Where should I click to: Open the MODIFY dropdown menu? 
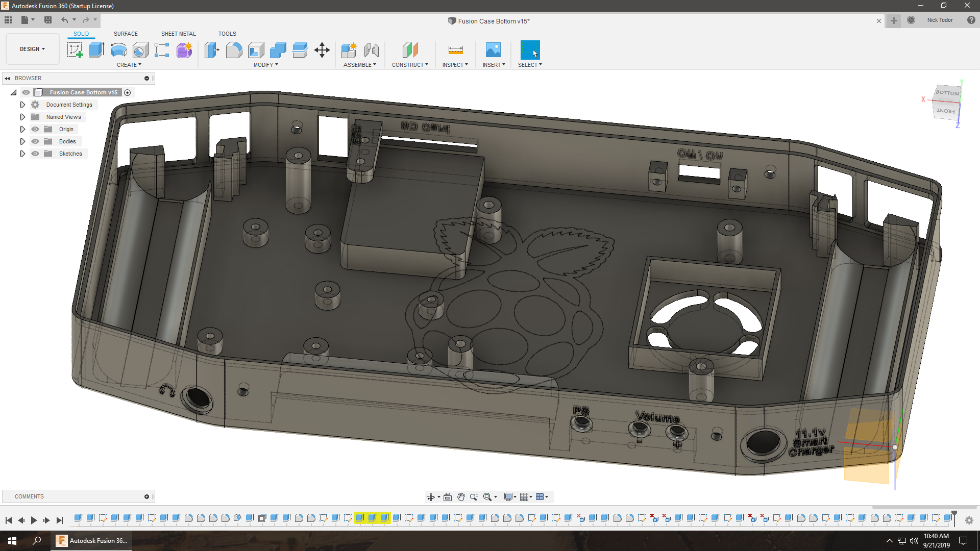pos(266,65)
